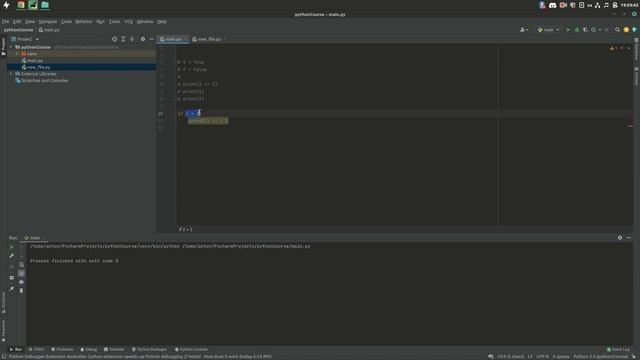Click the music note tray icon
640x360 pixels.
pyautogui.click(x=606, y=5)
